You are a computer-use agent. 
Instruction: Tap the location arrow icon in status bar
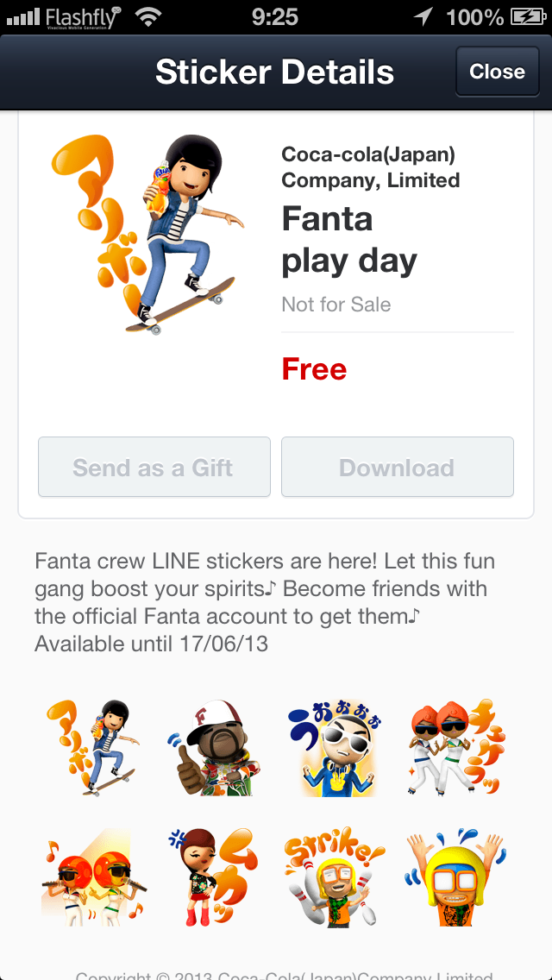(423, 17)
